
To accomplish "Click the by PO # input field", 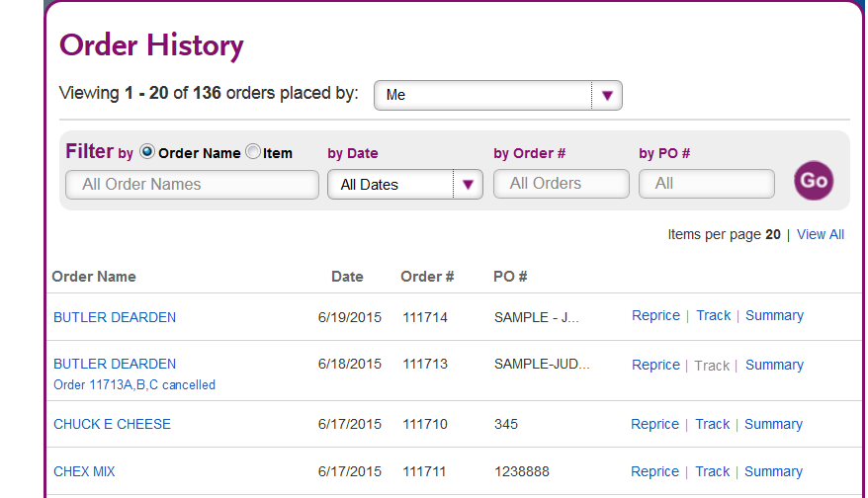I will 706,184.
